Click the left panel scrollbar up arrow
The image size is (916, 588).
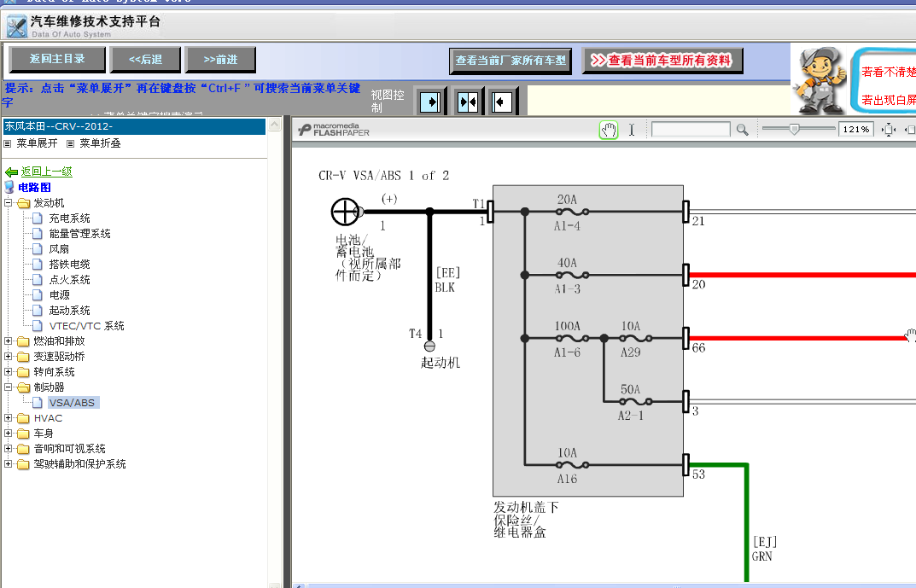point(274,125)
